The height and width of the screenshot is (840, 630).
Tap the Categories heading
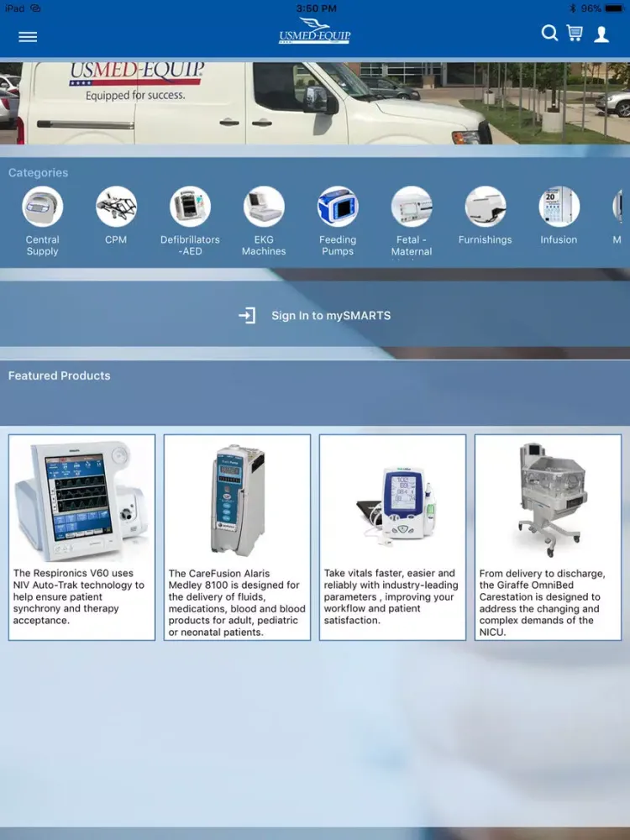click(38, 172)
